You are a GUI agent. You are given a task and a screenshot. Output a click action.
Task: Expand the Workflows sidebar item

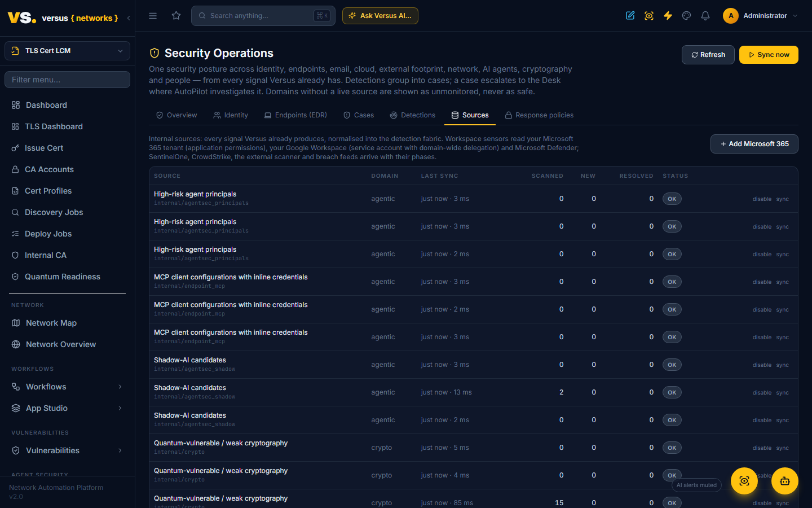[67, 387]
